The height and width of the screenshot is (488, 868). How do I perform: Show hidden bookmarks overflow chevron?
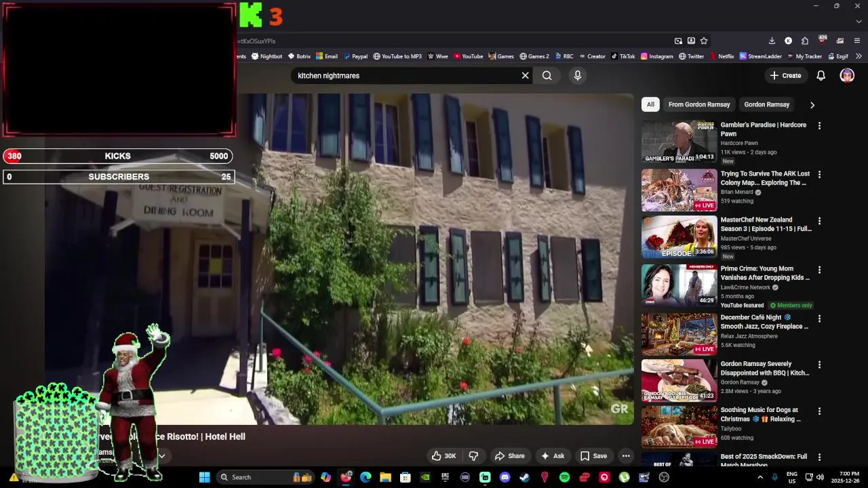click(x=859, y=56)
